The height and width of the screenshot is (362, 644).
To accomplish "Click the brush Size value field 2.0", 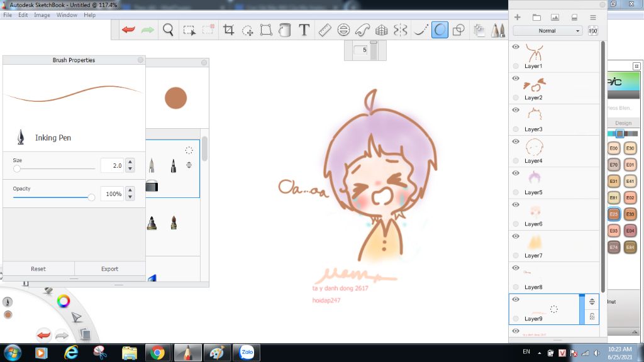I will point(112,165).
